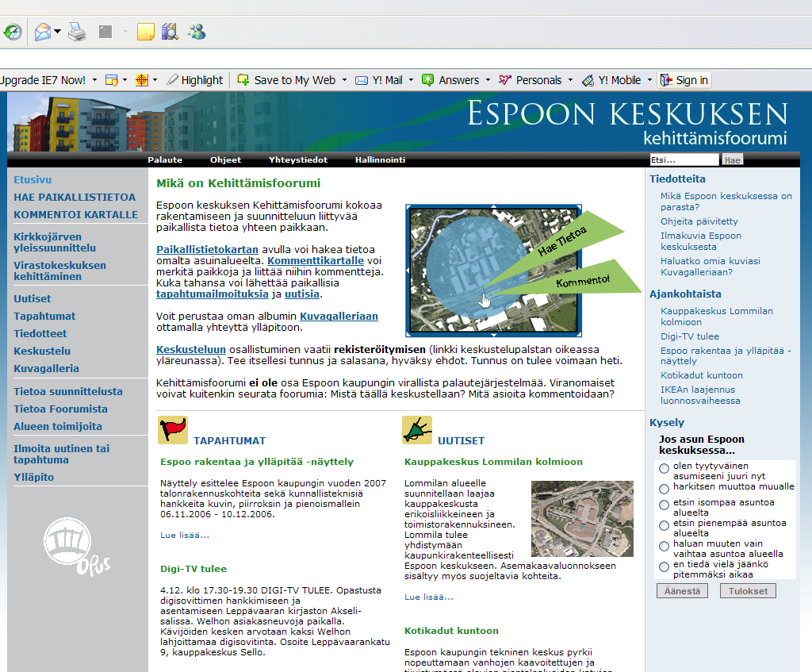812x672 pixels.
Task: Expand the Mail icon dropdown arrow
Action: [x=57, y=32]
